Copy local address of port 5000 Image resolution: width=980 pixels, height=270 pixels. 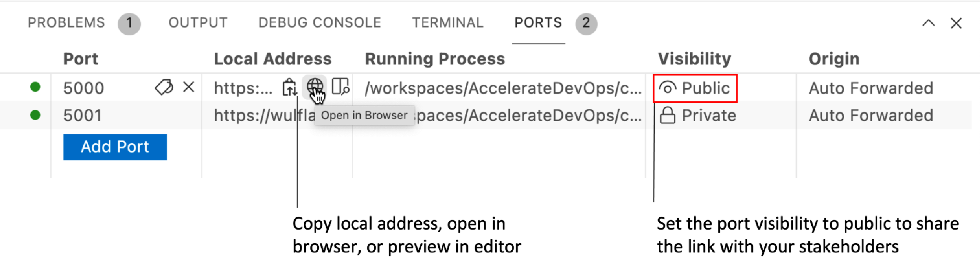289,87
